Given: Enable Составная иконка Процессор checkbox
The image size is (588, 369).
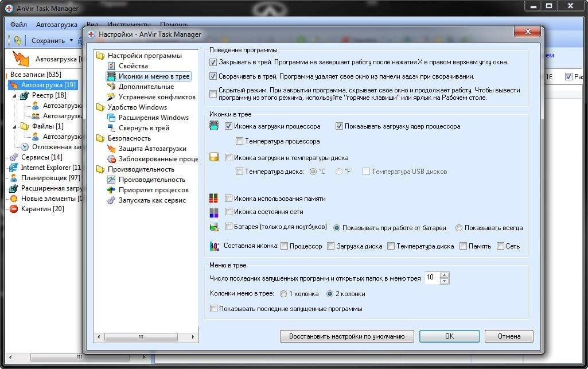Looking at the screenshot, I should pyautogui.click(x=285, y=246).
